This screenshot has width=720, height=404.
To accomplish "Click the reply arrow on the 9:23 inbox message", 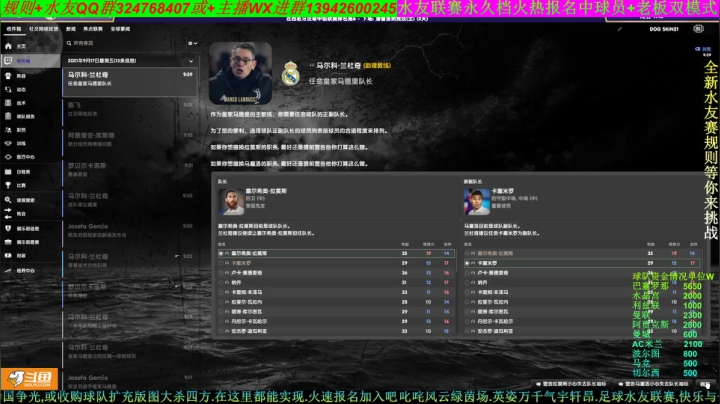I will (177, 256).
